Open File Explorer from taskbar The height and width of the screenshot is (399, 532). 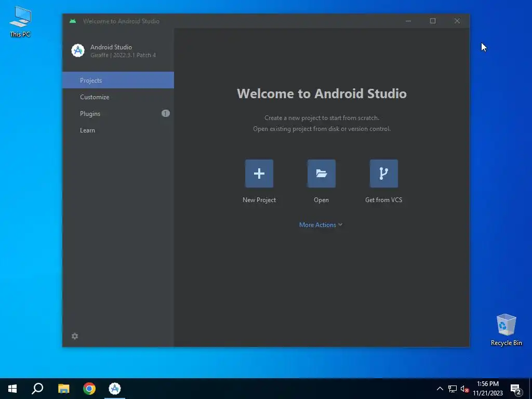(x=63, y=389)
